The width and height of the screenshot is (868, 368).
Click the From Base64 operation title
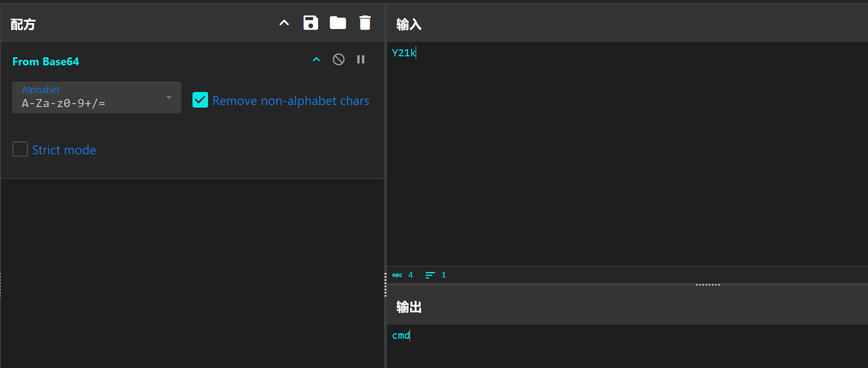click(46, 61)
